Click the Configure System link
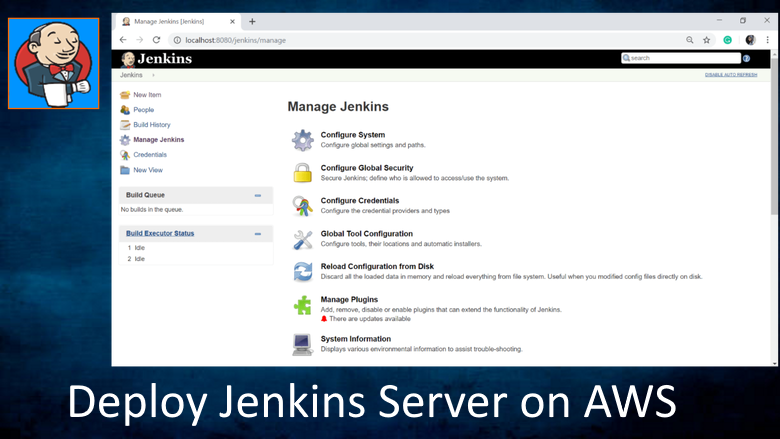 click(x=353, y=135)
